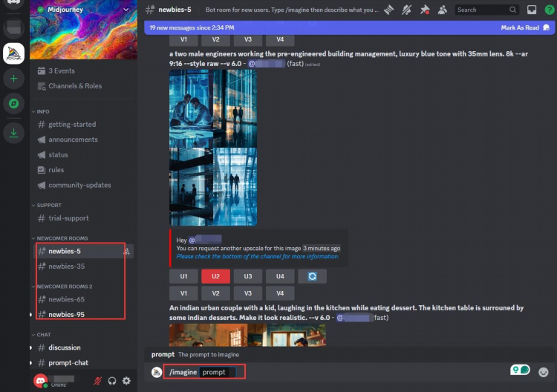Open the Threads icon in channel header
This screenshot has height=392, width=557.
coord(389,10)
